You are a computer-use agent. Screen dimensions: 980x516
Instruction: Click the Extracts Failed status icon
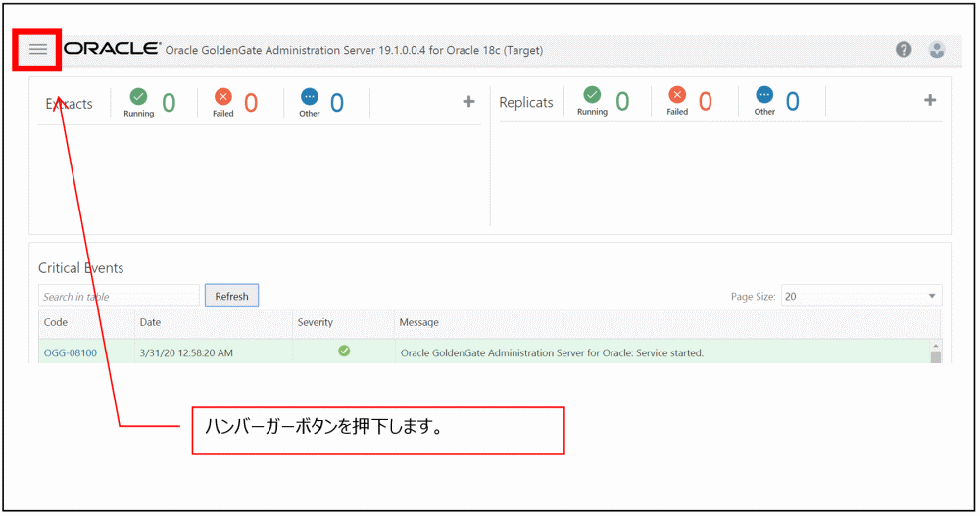223,97
